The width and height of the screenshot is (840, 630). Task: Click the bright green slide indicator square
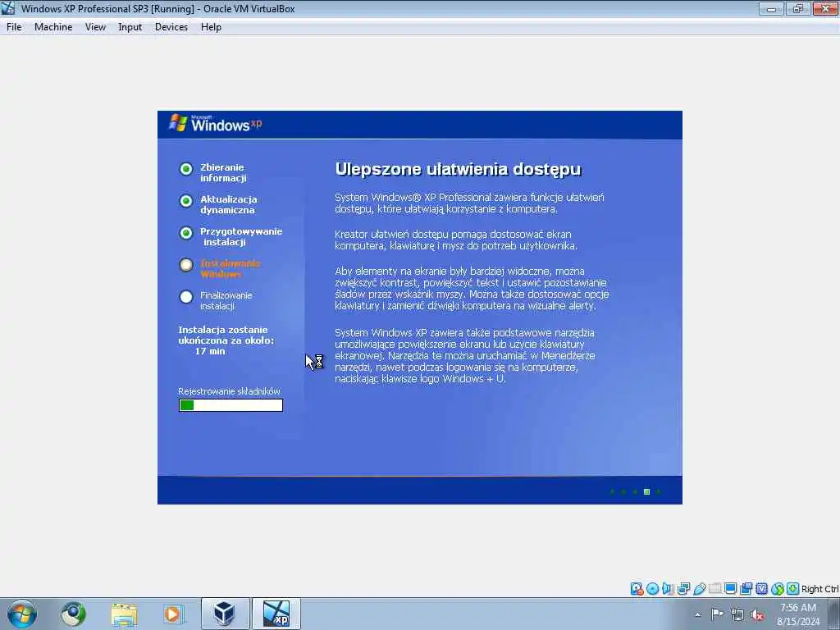(x=646, y=492)
